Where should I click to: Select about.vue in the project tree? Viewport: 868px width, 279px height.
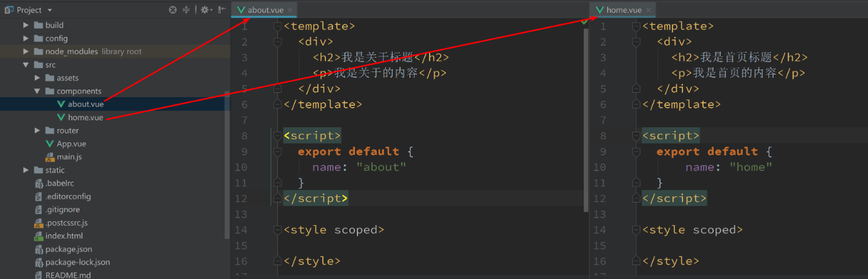coord(85,104)
